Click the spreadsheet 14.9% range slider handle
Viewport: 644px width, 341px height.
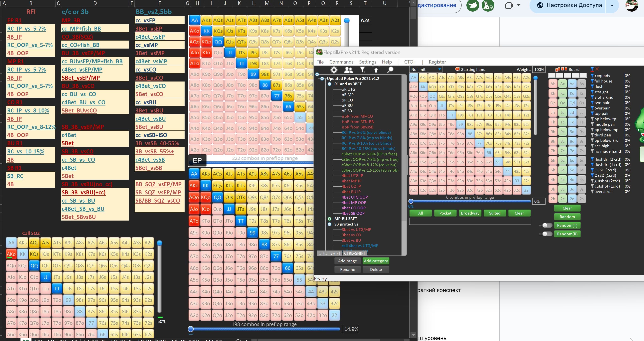191,329
